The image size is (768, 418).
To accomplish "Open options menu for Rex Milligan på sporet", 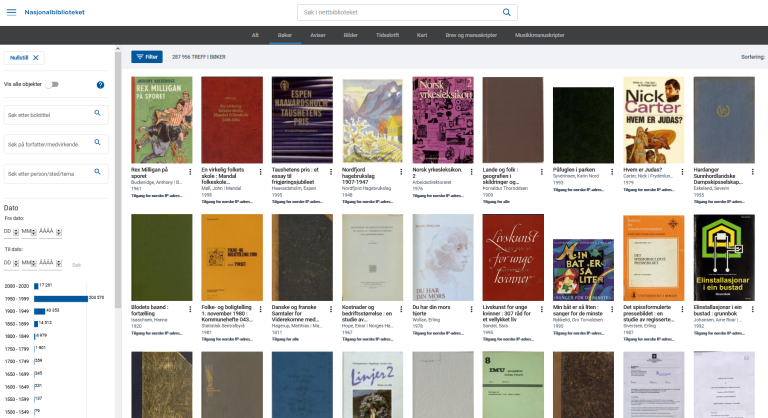I will point(190,172).
